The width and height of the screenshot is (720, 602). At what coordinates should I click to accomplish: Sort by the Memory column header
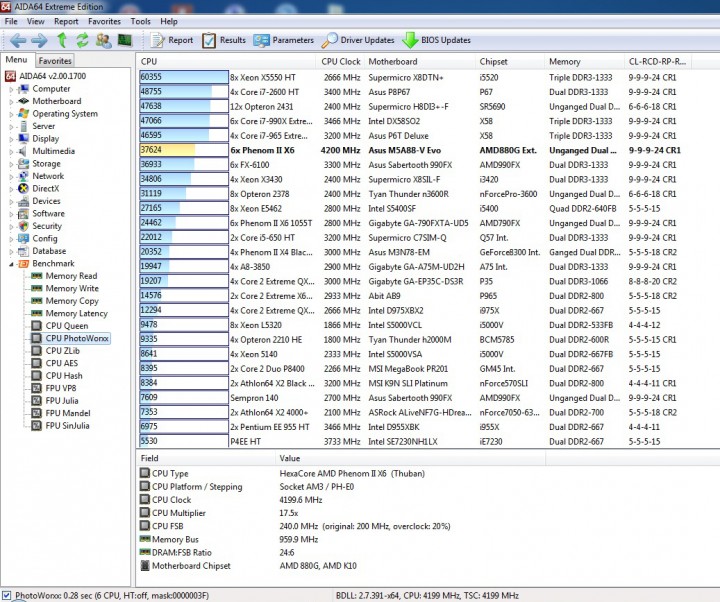tap(585, 62)
